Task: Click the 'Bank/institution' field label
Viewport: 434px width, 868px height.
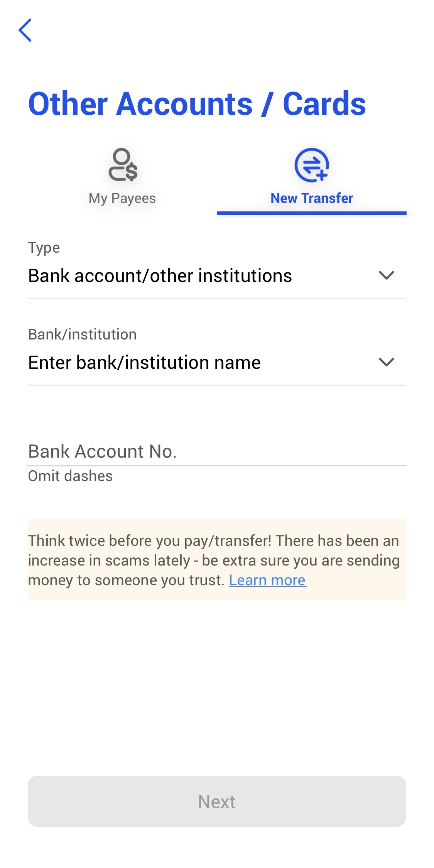Action: point(83,334)
